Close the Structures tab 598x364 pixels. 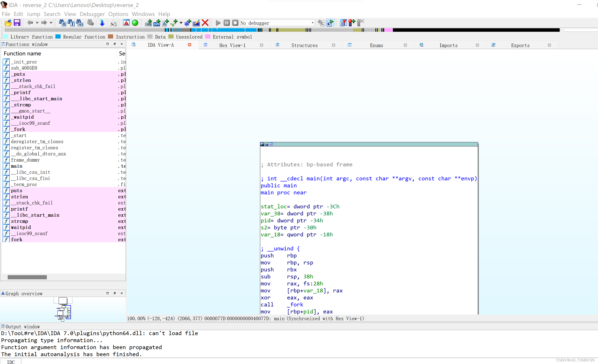coord(333,45)
